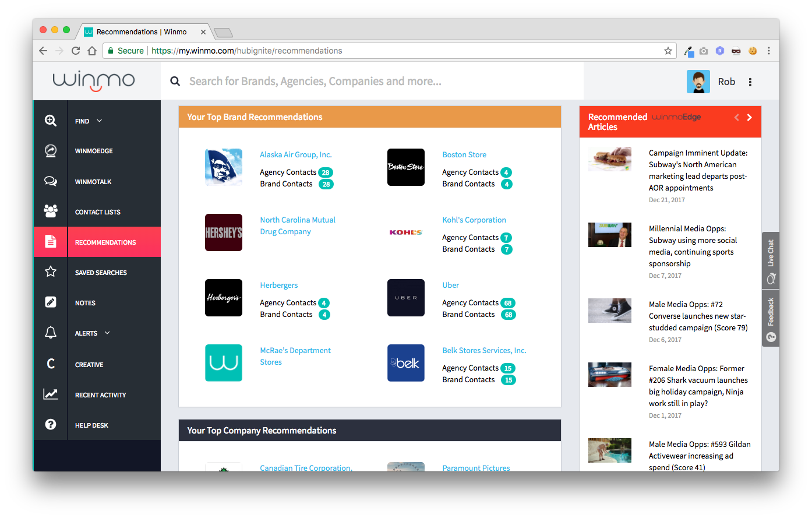Open the Creative C icon
Image resolution: width=812 pixels, height=518 pixels.
[x=51, y=364]
